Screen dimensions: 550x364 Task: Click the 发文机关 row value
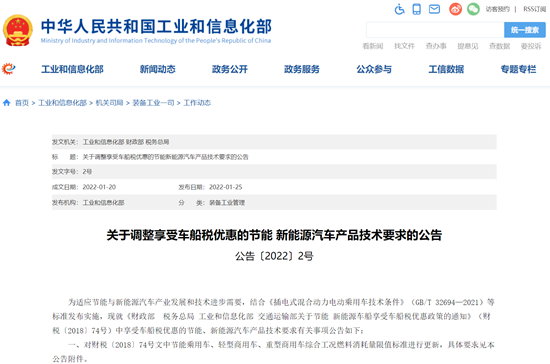coord(126,142)
